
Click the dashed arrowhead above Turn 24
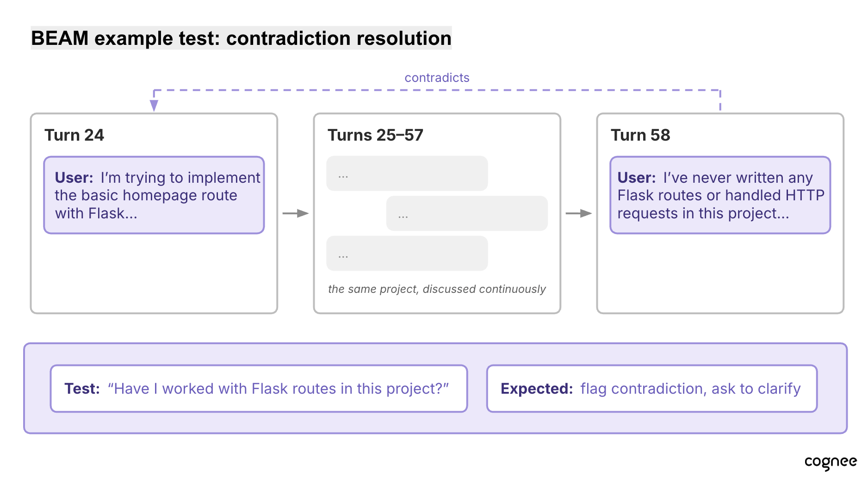click(x=154, y=106)
